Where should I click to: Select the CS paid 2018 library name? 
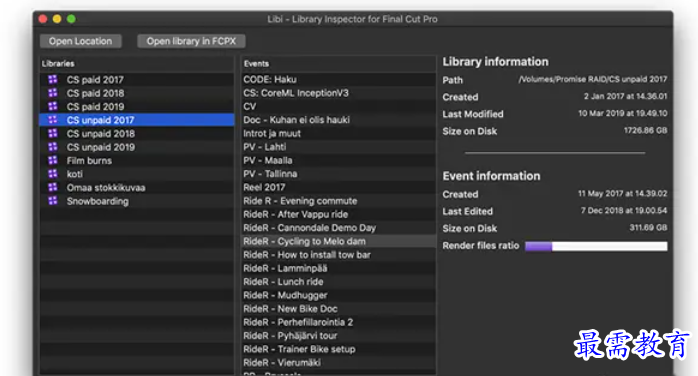click(x=95, y=93)
